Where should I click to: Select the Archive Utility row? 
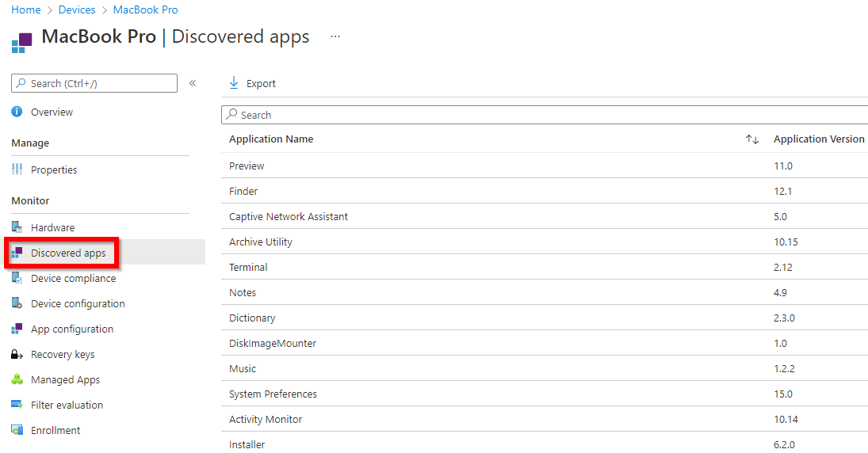coord(545,242)
